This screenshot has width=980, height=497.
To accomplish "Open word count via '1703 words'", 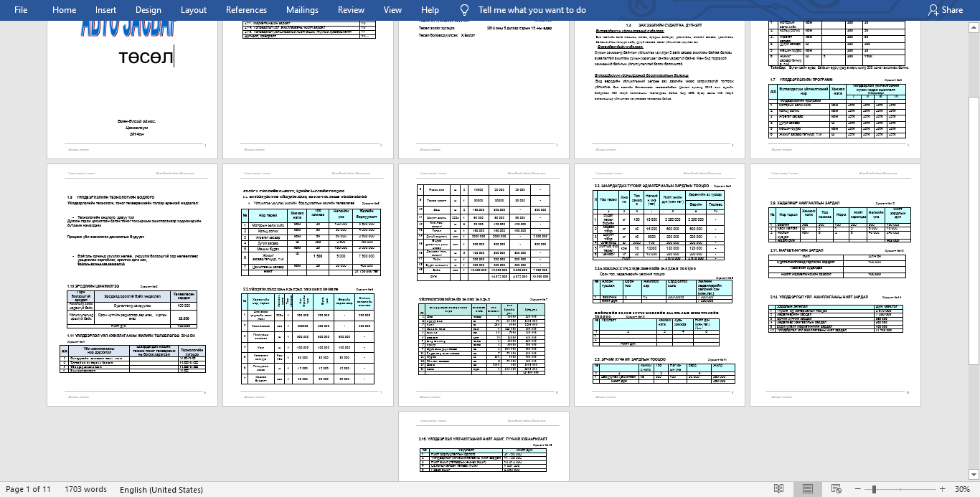I will click(85, 490).
